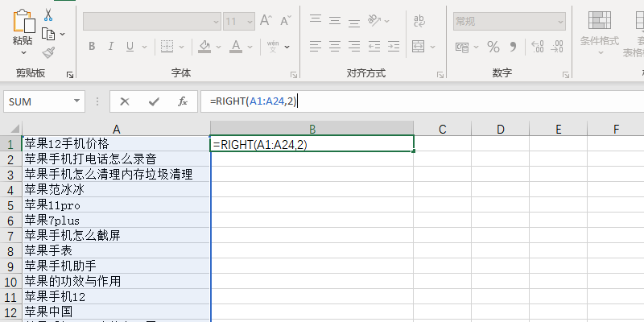
Task: Open the number group dialog launcher
Action: click(x=566, y=75)
